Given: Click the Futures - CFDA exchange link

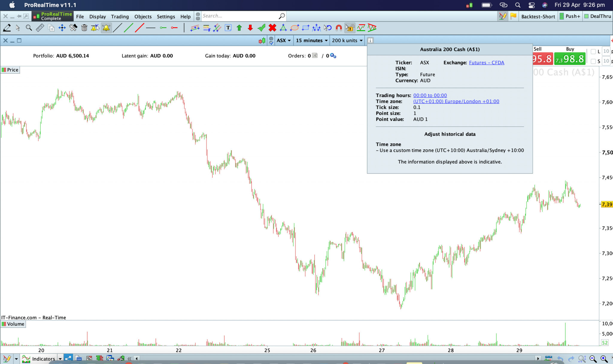Looking at the screenshot, I should click(x=486, y=63).
